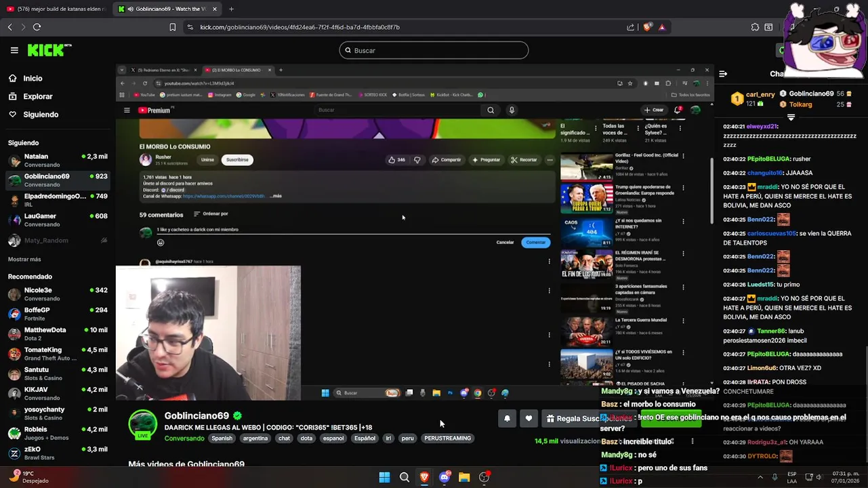868x488 pixels.
Task: Click the Conversando category link under title
Action: click(x=184, y=438)
